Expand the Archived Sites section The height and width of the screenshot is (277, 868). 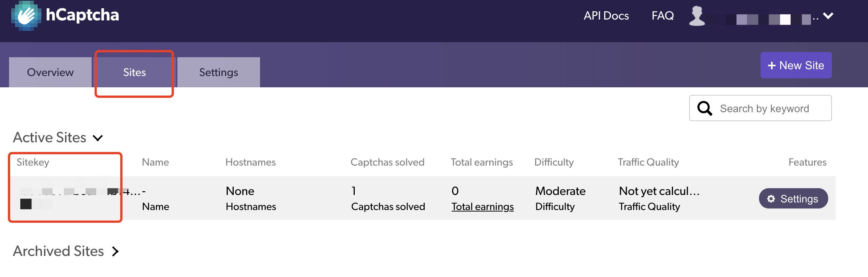115,251
